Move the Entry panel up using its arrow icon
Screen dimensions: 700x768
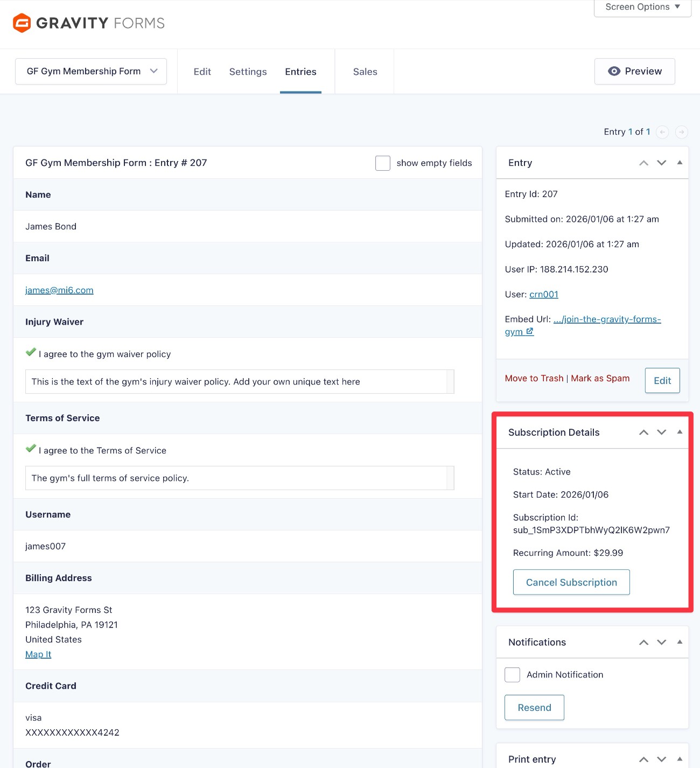pos(643,162)
